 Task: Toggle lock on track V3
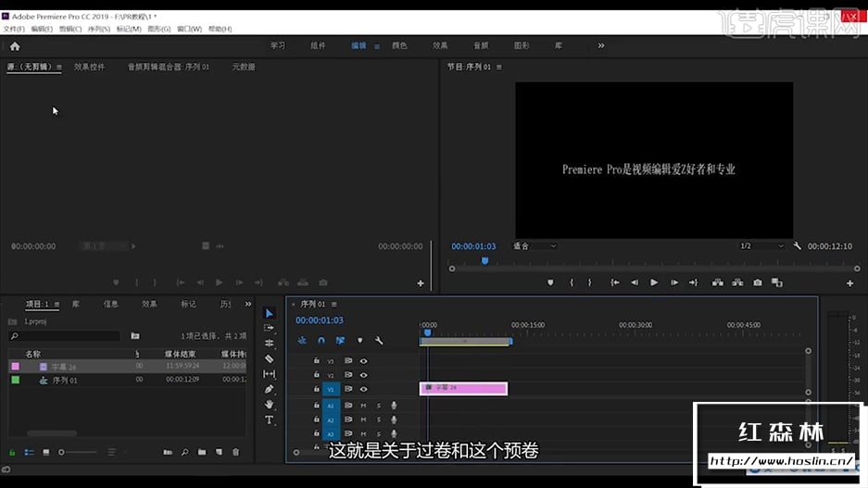[x=317, y=361]
